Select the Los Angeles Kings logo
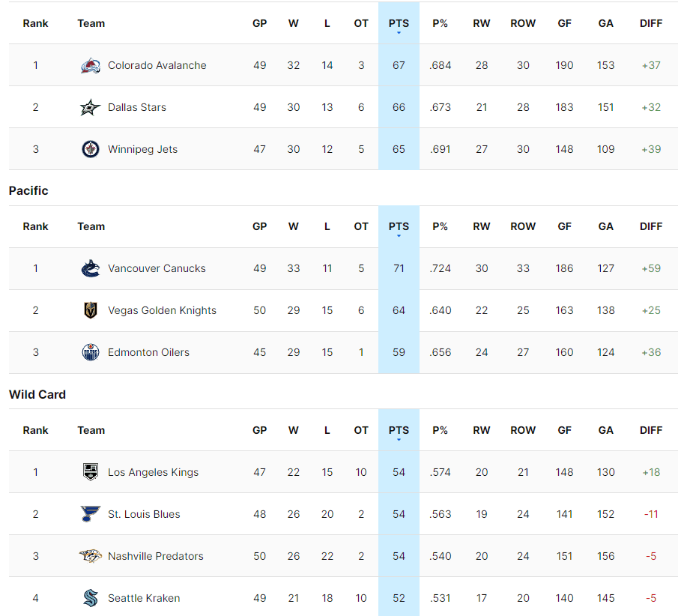678x616 pixels. point(90,472)
